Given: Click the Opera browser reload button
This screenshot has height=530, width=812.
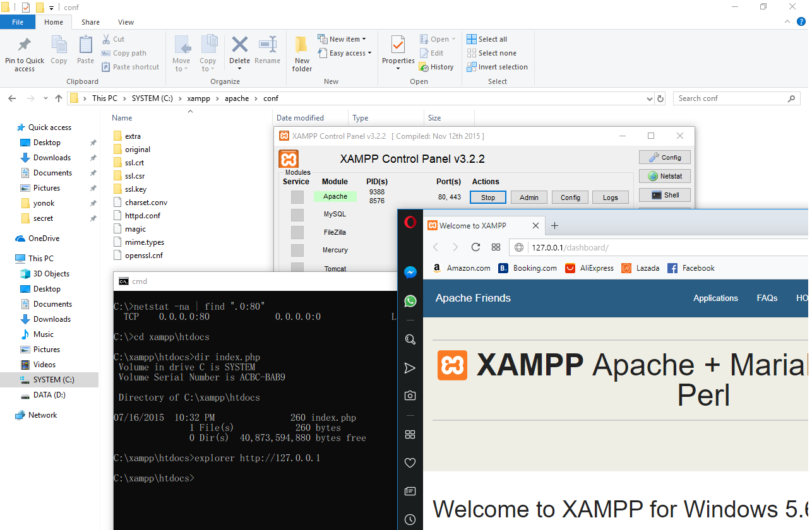Looking at the screenshot, I should click(475, 247).
